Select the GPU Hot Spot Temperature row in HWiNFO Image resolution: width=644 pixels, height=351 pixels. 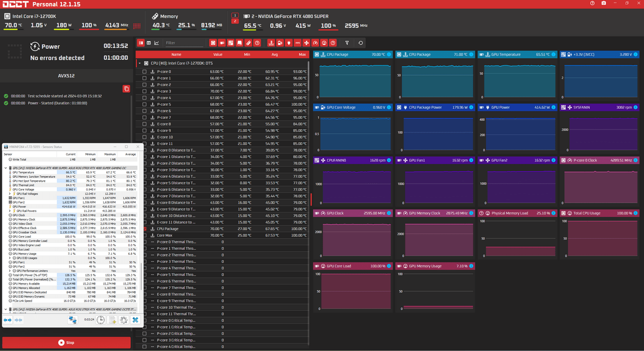pos(70,181)
